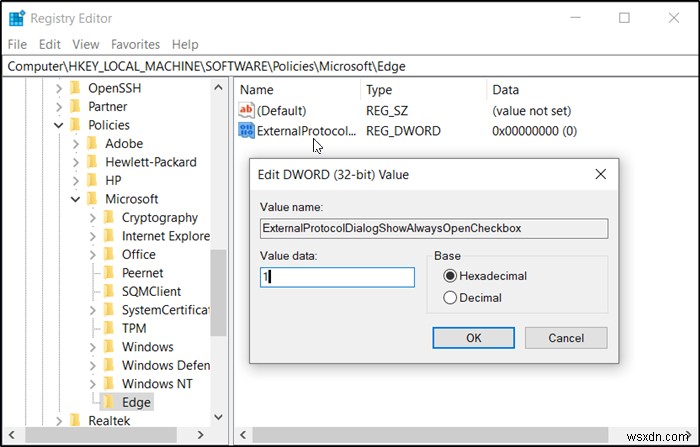
Task: Confirm the DWORD edit with OK
Action: tap(473, 338)
